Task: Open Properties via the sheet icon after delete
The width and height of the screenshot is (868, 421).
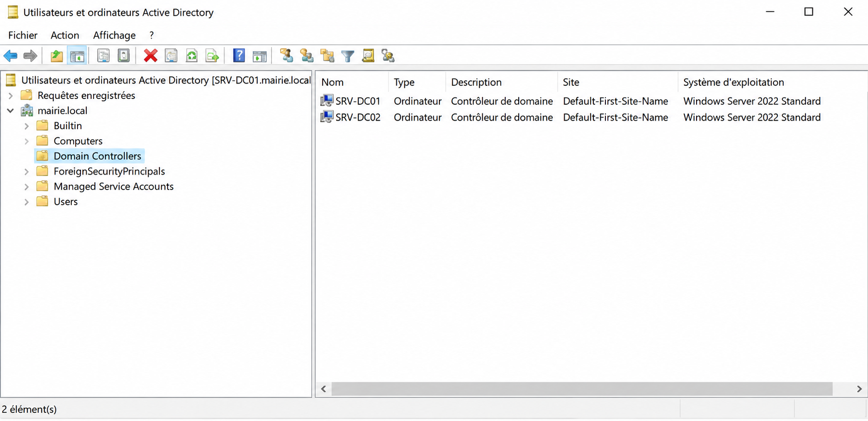Action: (x=171, y=56)
